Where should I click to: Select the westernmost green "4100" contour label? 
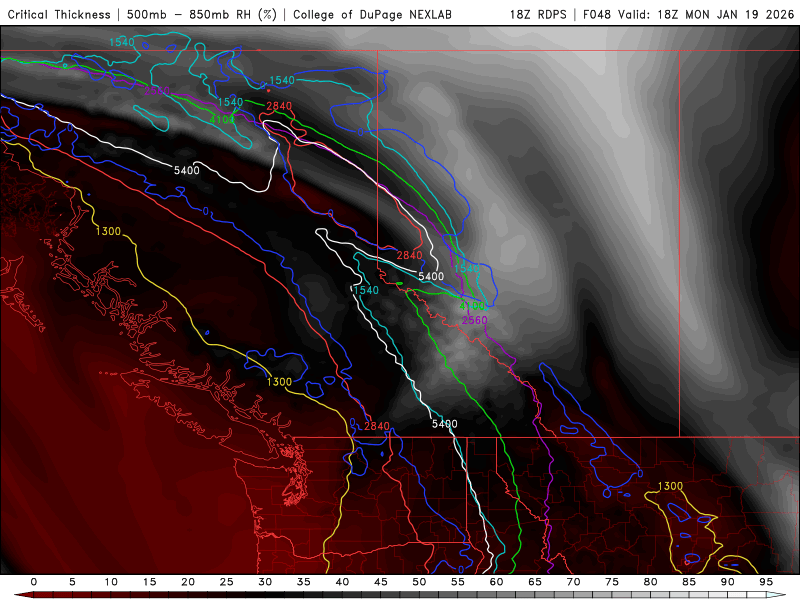[x=222, y=120]
